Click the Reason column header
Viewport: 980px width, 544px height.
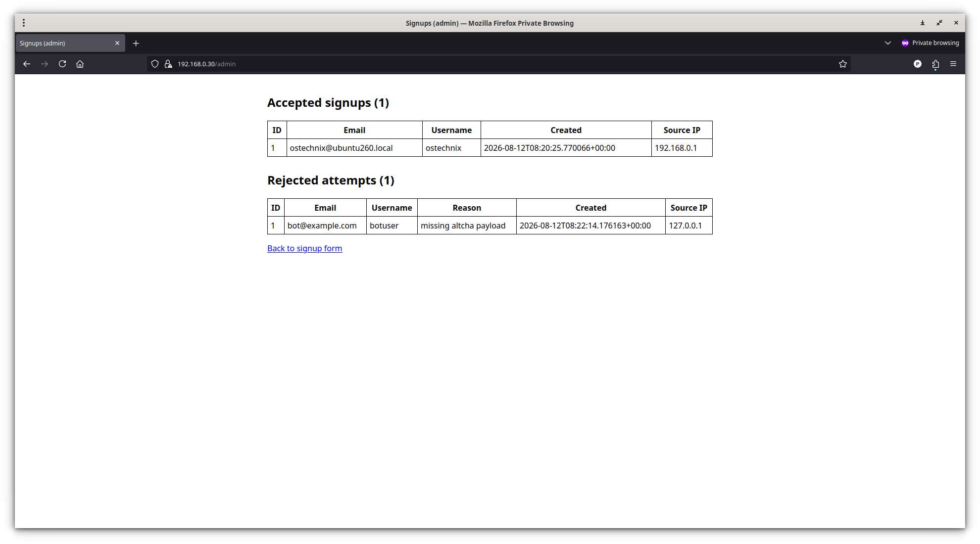(x=467, y=208)
